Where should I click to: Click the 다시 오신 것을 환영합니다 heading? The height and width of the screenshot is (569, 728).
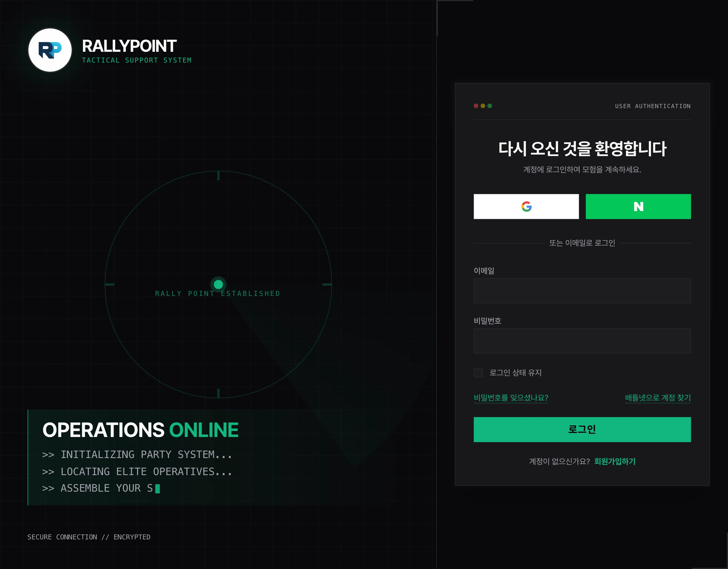tap(582, 149)
